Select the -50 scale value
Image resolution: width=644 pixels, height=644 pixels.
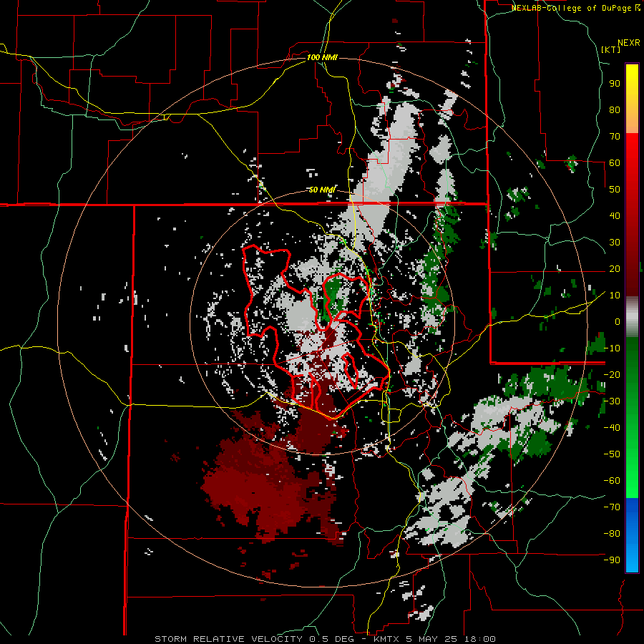click(612, 454)
